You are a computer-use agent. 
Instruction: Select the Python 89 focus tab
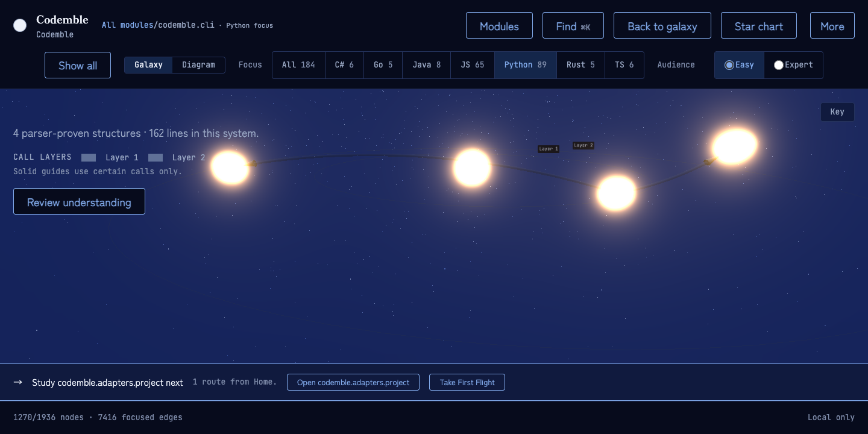tap(526, 65)
